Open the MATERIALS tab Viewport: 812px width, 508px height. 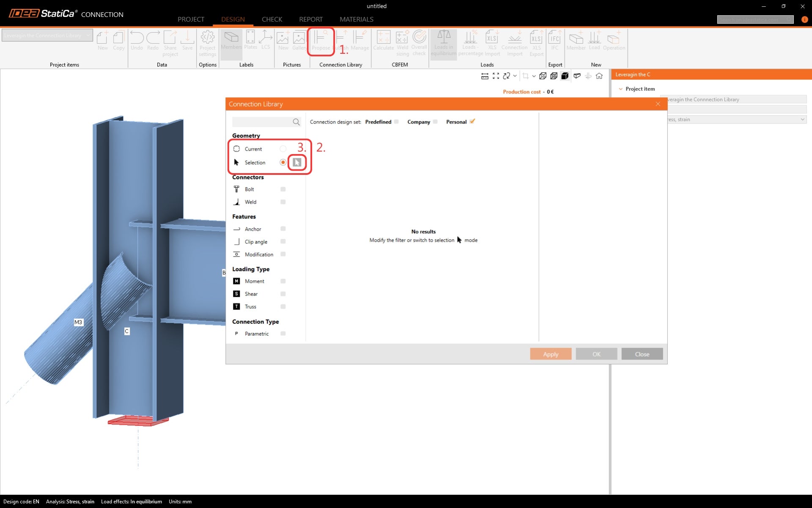pos(356,19)
